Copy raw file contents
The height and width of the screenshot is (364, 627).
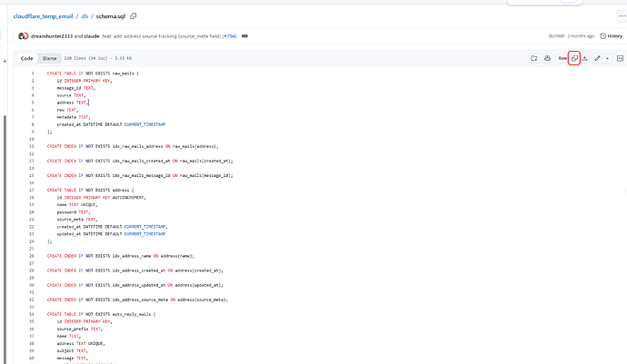click(574, 58)
